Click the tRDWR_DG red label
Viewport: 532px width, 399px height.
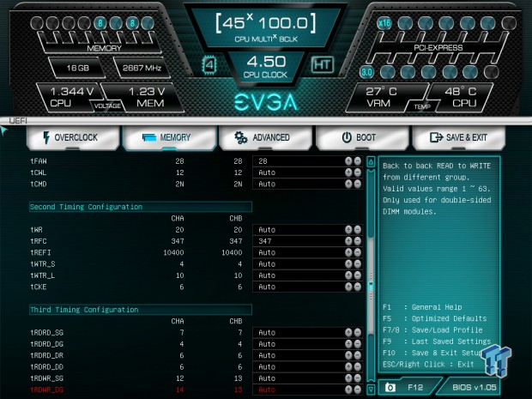47,390
